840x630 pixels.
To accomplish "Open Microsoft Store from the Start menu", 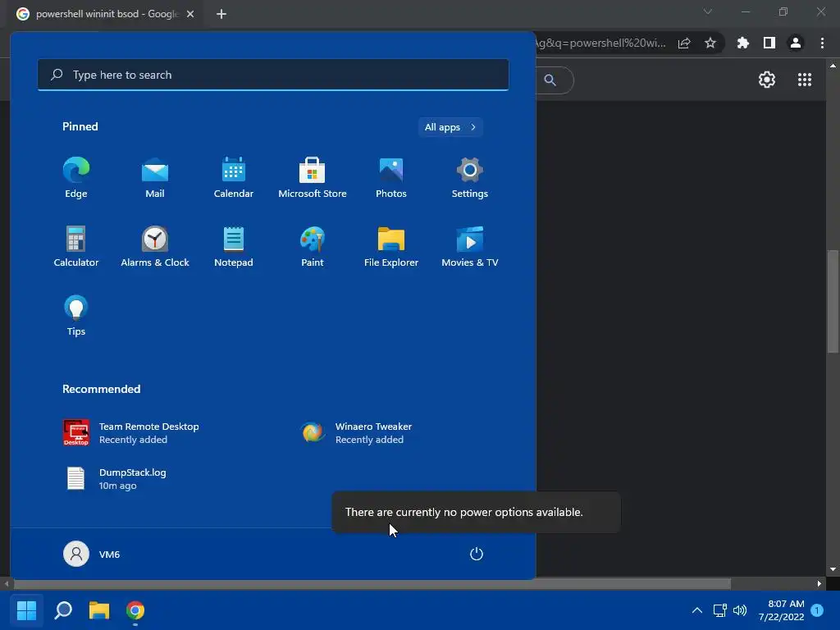I will (313, 177).
